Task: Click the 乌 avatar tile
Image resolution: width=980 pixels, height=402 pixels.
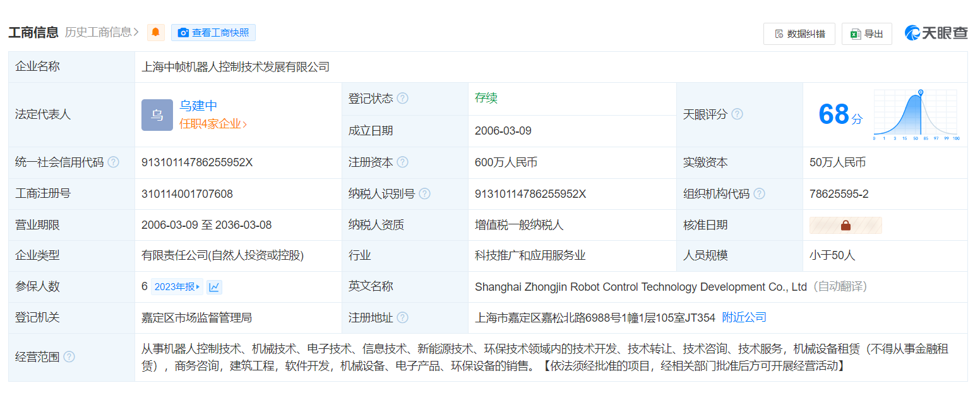Action: [x=157, y=115]
